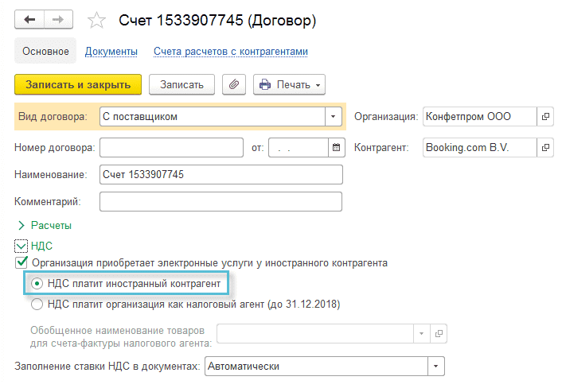Open the Контрагент record with its open icon
Screen dimensions: 562x392
coord(545,148)
